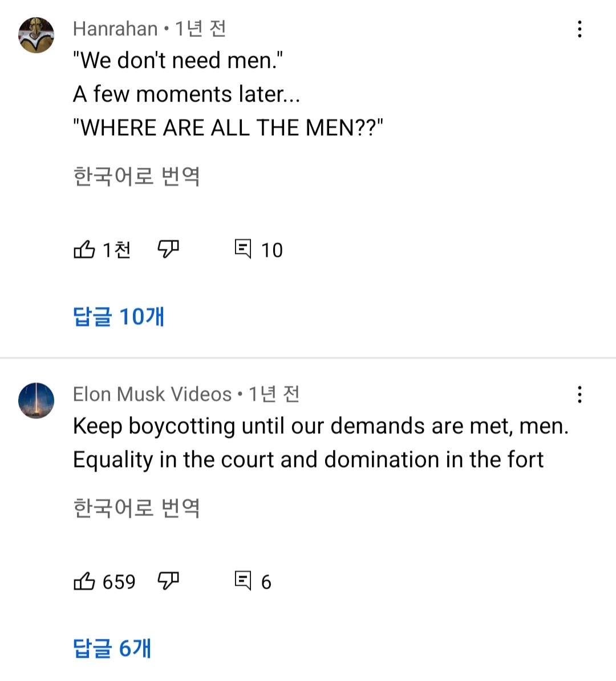Image resolution: width=616 pixels, height=681 pixels.
Task: Dislike the Elon Musk Videos comment
Action: click(168, 581)
